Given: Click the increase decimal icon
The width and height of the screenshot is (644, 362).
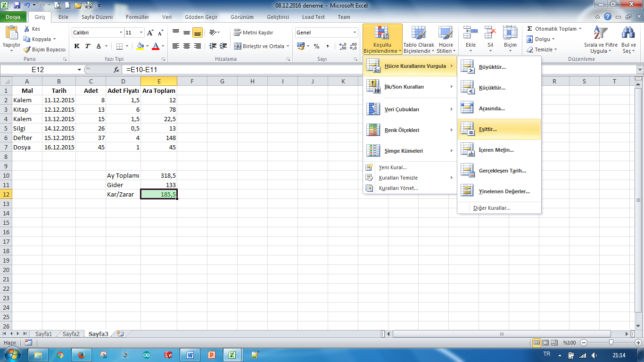Looking at the screenshot, I should [343, 46].
